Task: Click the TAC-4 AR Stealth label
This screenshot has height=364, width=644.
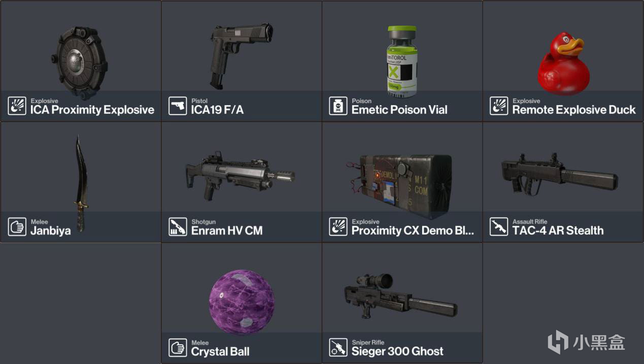Action: (558, 230)
